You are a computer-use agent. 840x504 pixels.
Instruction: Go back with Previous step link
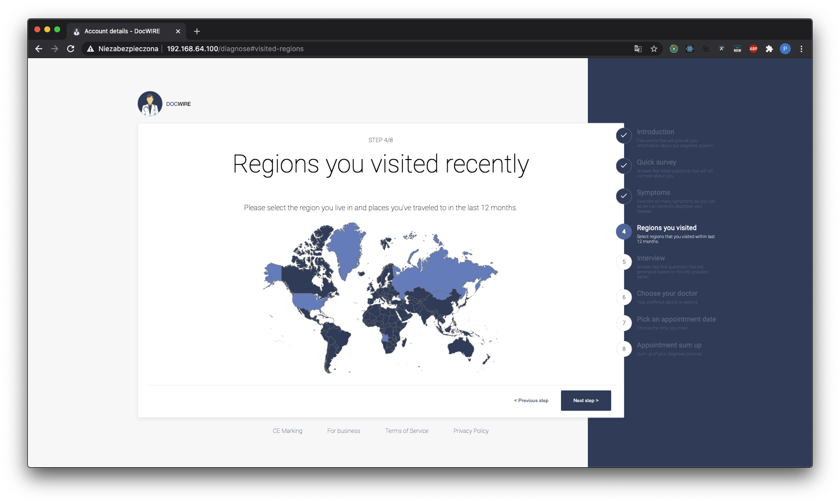click(x=531, y=401)
